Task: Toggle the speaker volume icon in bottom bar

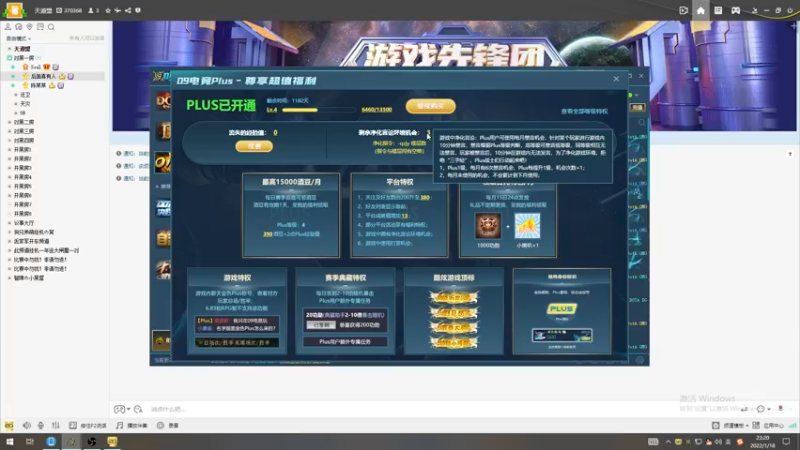Action: pos(27,425)
